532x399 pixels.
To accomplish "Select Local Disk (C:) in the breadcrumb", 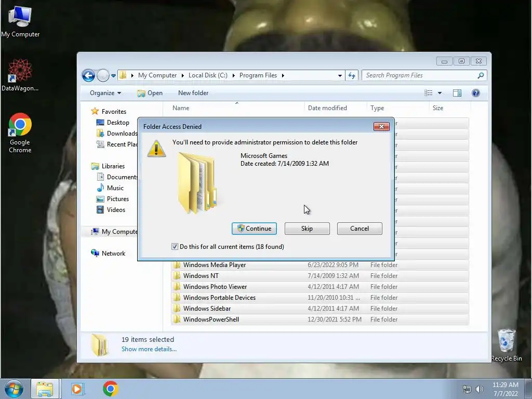I will tap(208, 75).
